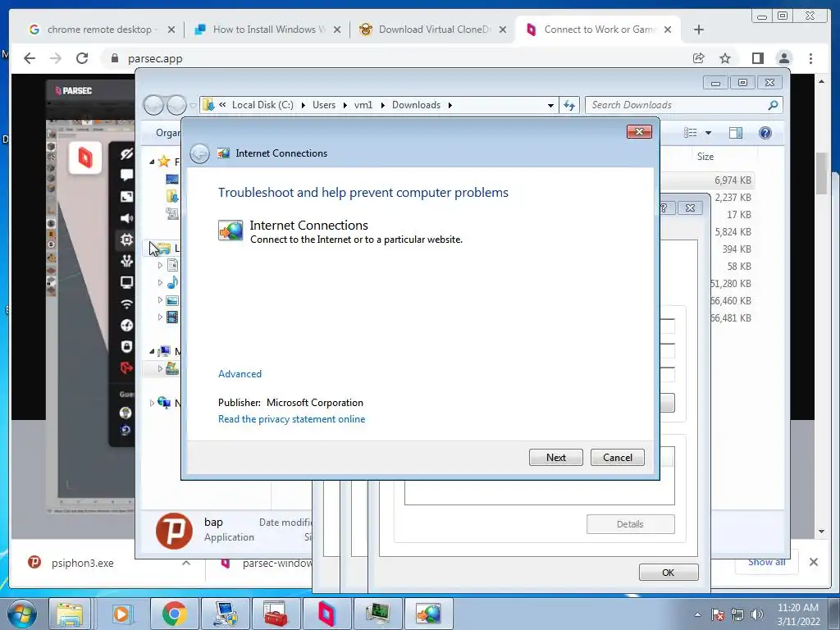Click the Size column header
The width and height of the screenshot is (840, 630).
pos(705,157)
